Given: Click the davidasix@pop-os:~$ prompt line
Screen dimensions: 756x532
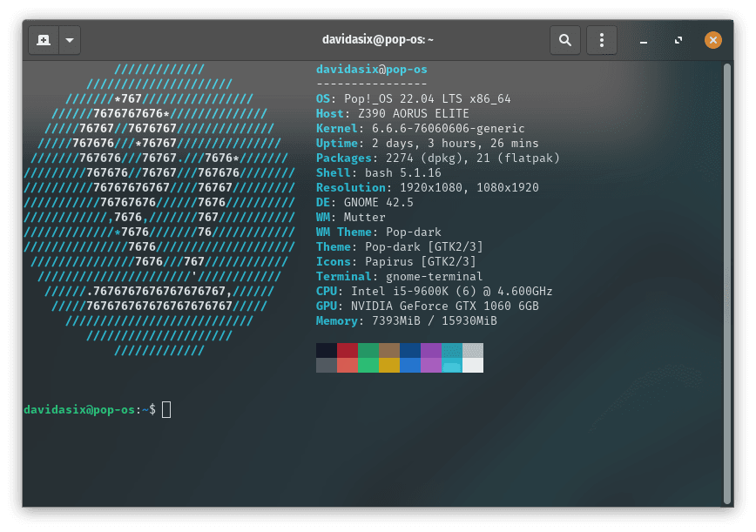Looking at the screenshot, I should point(91,409).
